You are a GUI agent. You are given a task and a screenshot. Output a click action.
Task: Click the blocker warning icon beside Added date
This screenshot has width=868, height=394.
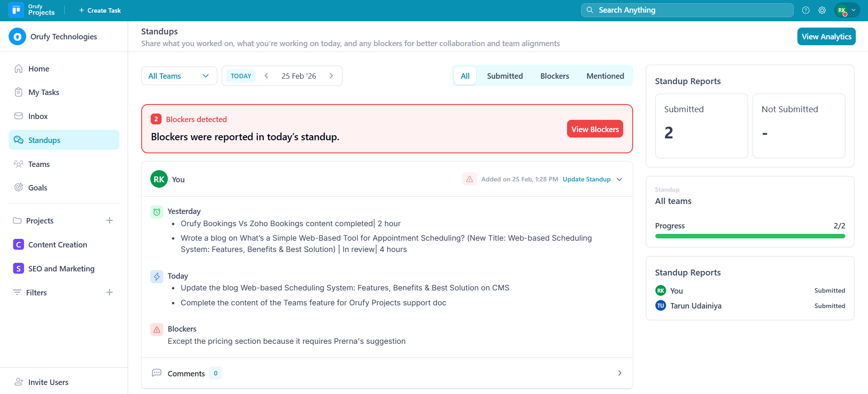pyautogui.click(x=469, y=179)
